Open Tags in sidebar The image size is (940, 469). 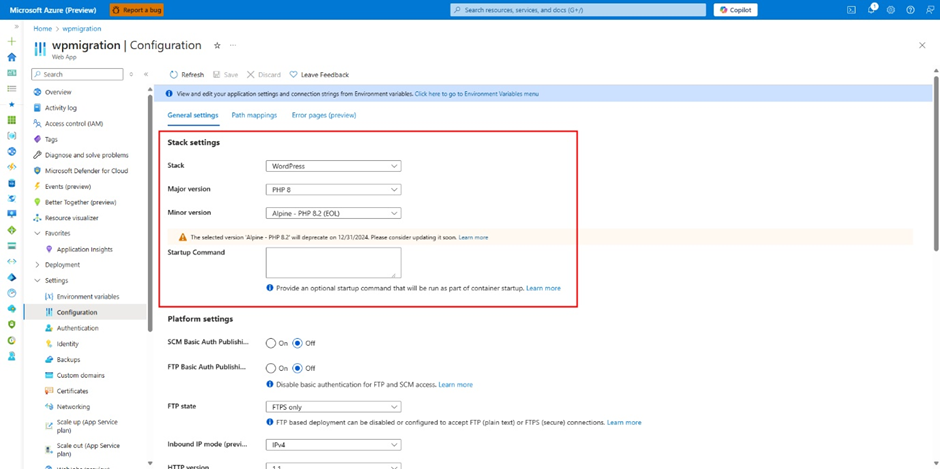click(52, 139)
